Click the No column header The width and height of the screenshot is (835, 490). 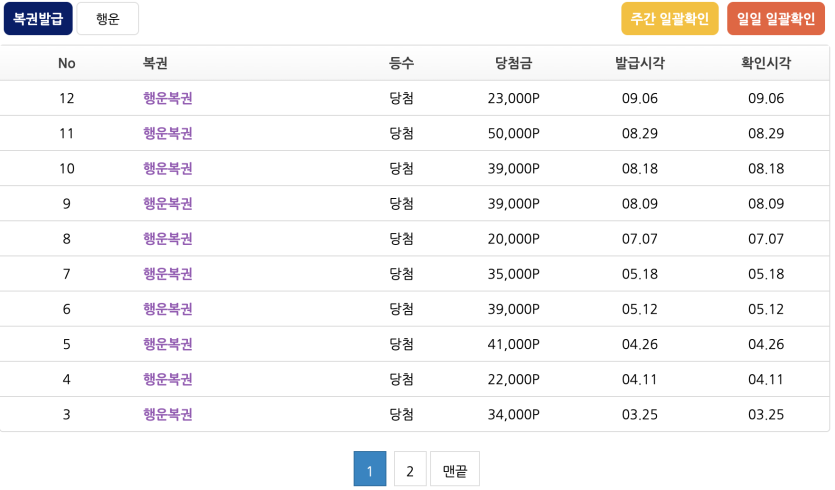click(67, 63)
